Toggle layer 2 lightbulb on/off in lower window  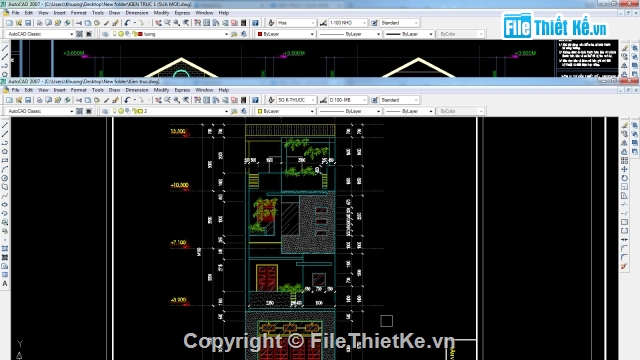tap(115, 111)
